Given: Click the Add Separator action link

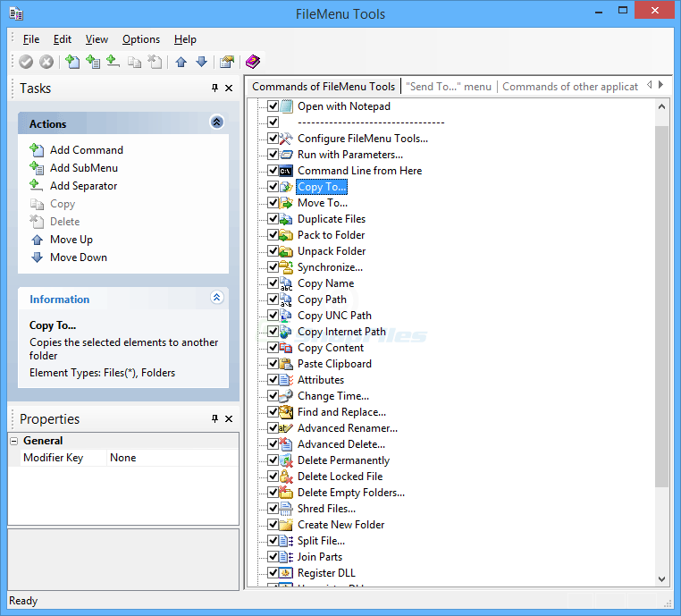Looking at the screenshot, I should pos(83,186).
